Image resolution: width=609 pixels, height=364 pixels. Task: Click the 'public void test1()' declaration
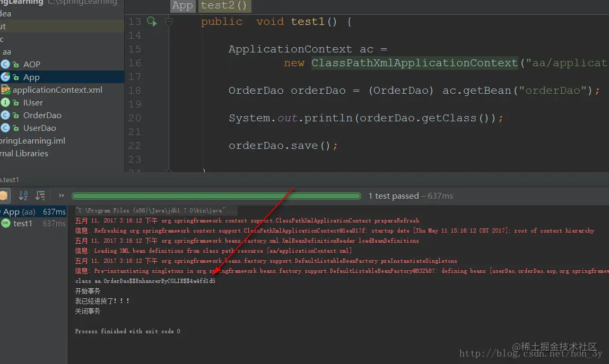point(276,22)
